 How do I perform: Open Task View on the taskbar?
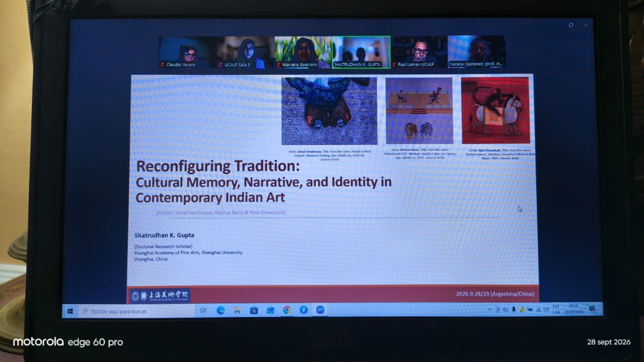(203, 311)
